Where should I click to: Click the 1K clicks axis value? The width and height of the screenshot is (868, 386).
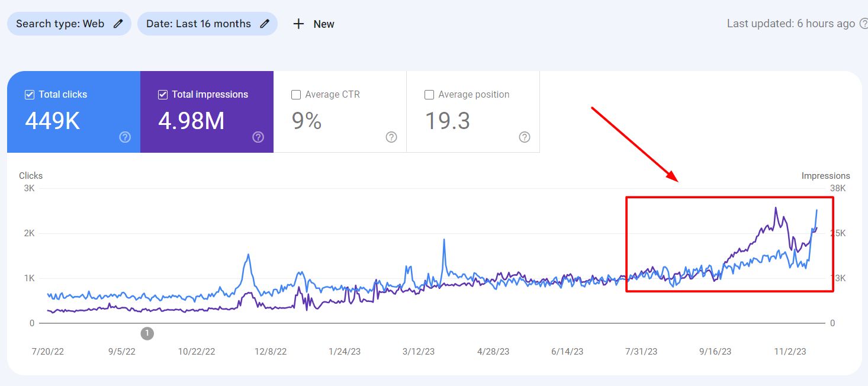tap(29, 278)
